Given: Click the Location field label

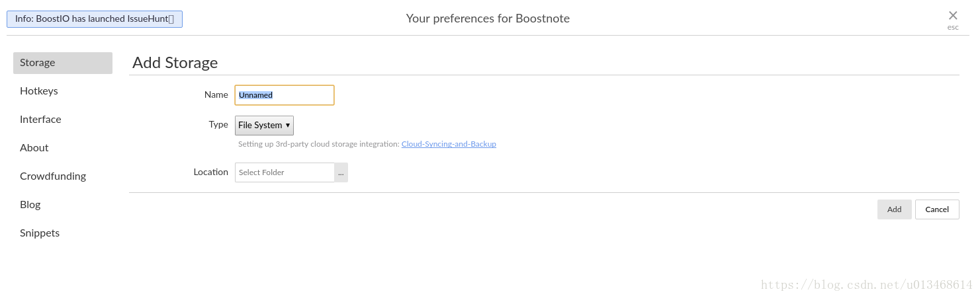Looking at the screenshot, I should click(210, 172).
